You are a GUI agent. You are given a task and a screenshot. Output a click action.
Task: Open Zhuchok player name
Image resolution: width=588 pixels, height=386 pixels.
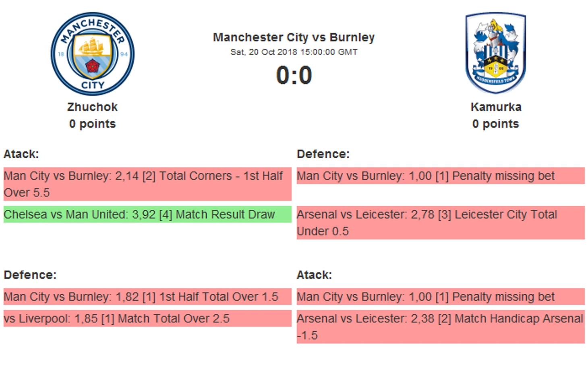pos(93,107)
